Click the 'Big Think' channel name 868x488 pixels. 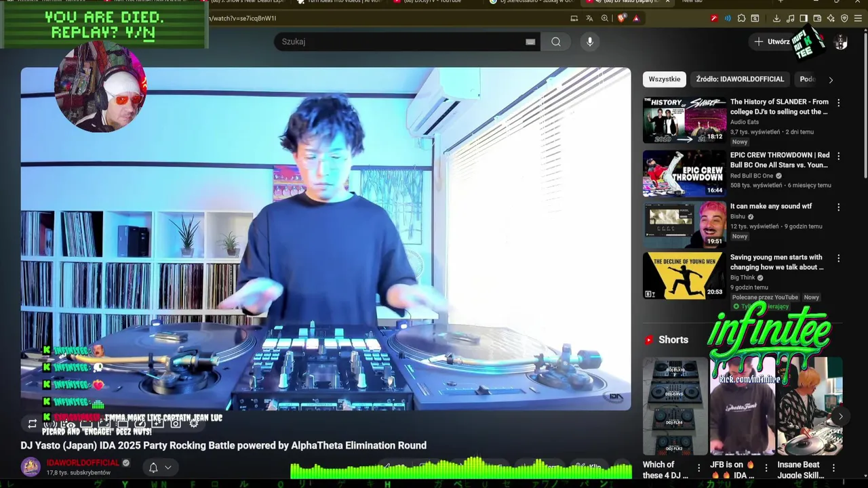(x=743, y=277)
